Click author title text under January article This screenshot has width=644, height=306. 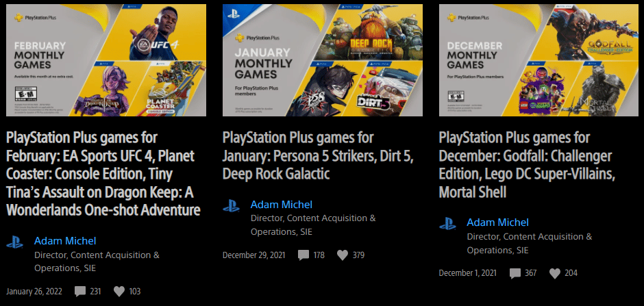pos(313,225)
